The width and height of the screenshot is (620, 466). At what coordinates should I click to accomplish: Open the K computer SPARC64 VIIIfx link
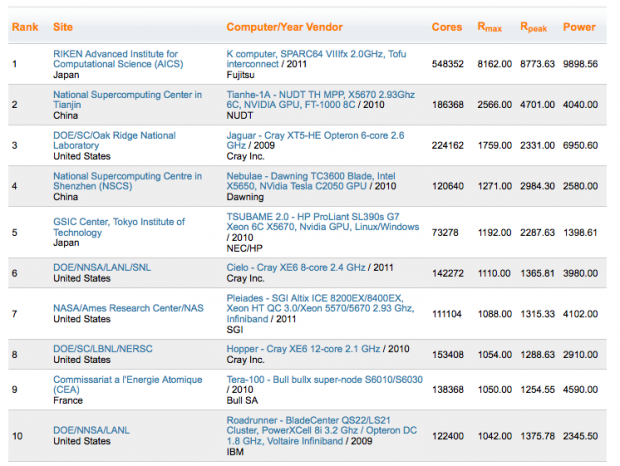(x=316, y=59)
